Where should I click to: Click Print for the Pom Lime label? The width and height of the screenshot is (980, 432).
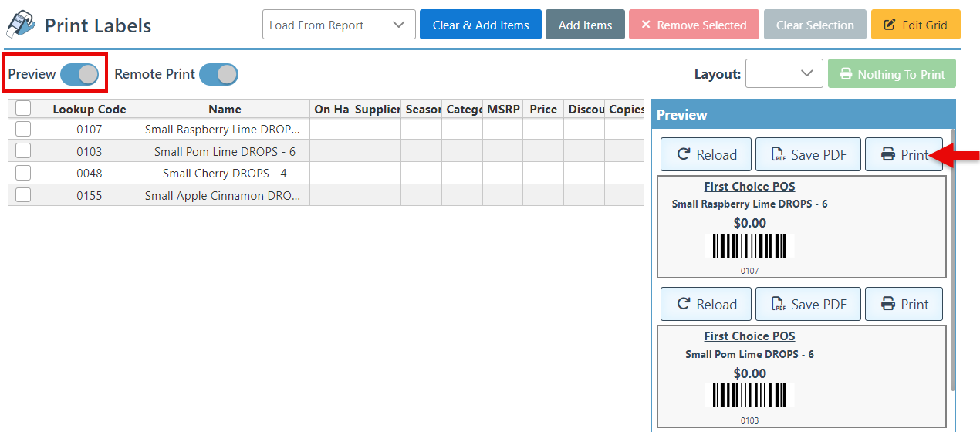pos(904,305)
